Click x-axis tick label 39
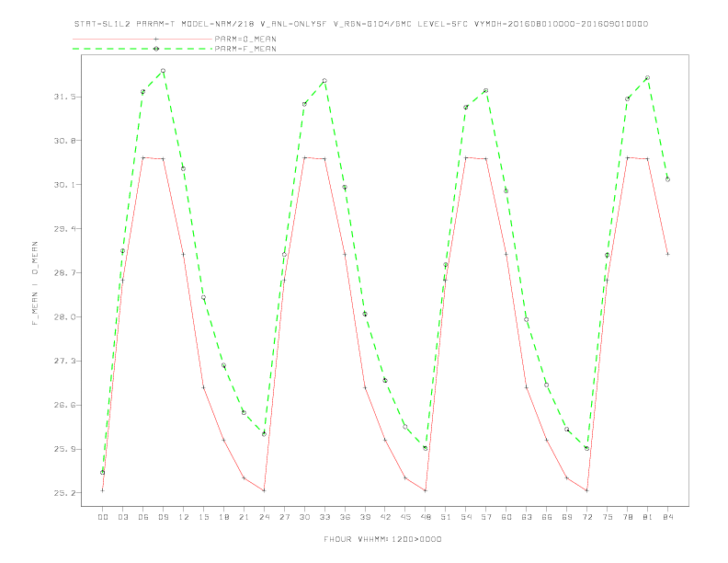 click(365, 517)
